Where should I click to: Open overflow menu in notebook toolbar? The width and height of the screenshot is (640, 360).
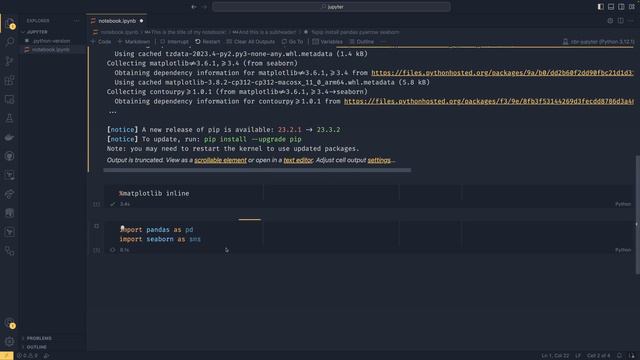point(383,42)
